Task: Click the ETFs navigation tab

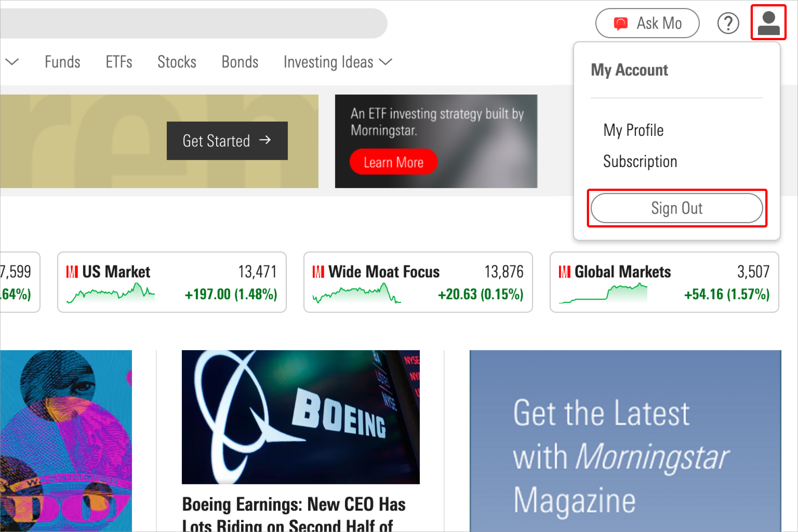Action: point(118,62)
